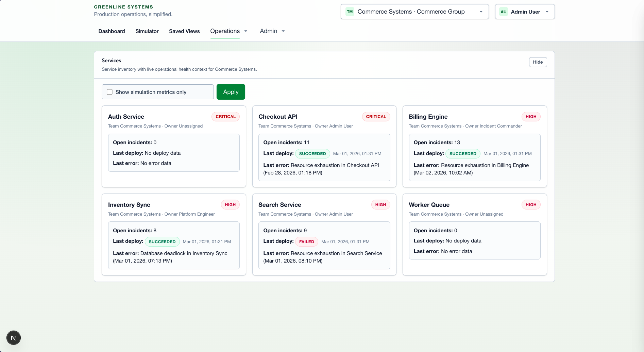Image resolution: width=644 pixels, height=352 pixels.
Task: Go to the Dashboard tab
Action: (112, 31)
